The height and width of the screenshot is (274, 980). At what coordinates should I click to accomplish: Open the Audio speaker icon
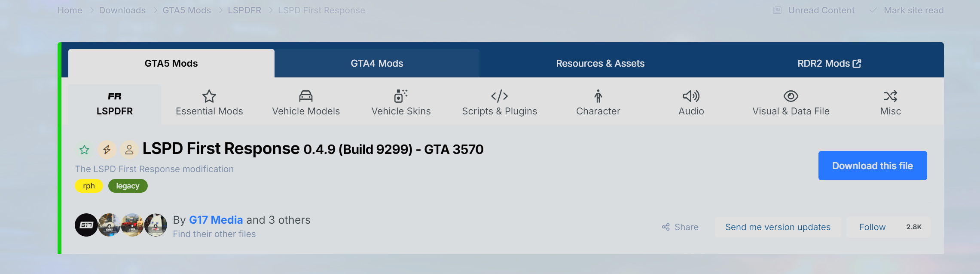click(691, 96)
